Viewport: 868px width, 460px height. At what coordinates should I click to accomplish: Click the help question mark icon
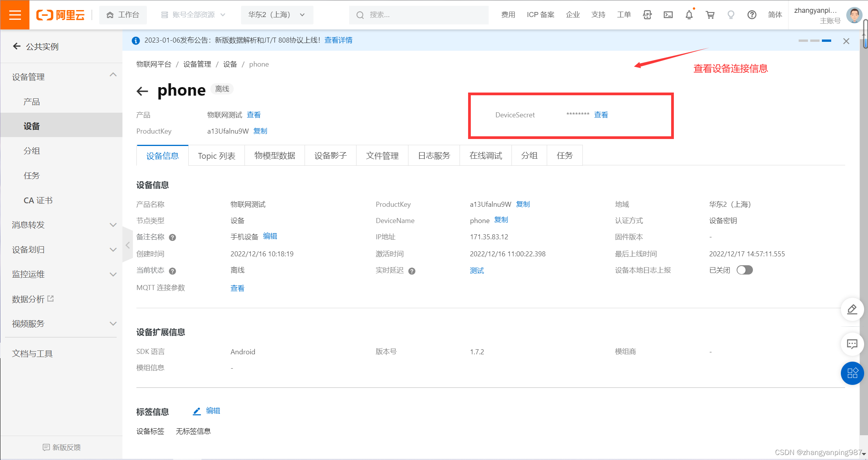(x=752, y=15)
